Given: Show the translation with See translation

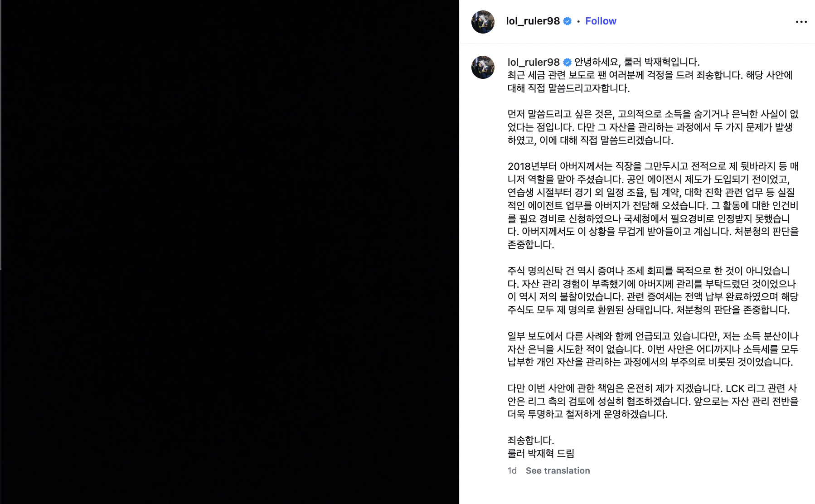Looking at the screenshot, I should click(x=558, y=470).
